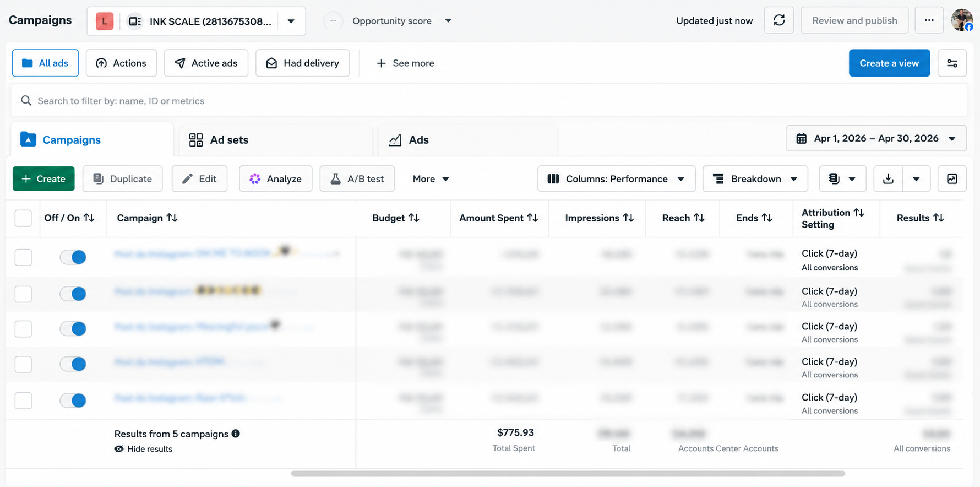The image size is (980, 487).
Task: Click the opportunity score circle indicator
Action: pyautogui.click(x=333, y=21)
